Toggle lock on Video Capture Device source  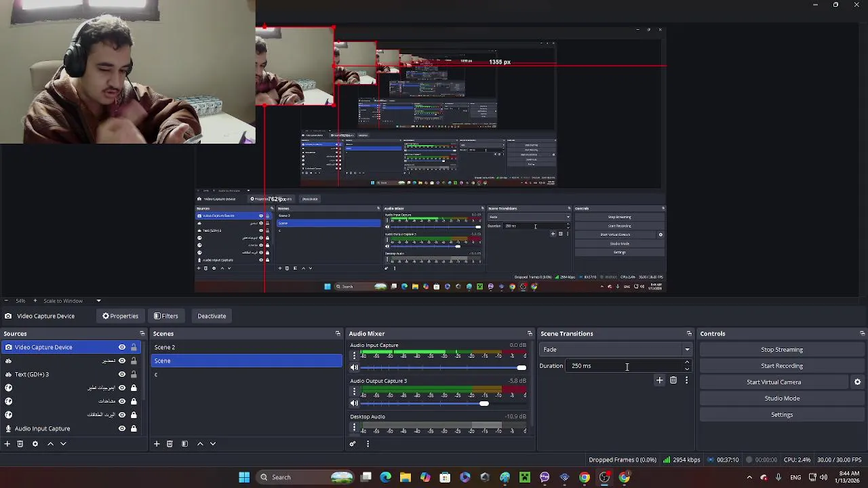134,347
